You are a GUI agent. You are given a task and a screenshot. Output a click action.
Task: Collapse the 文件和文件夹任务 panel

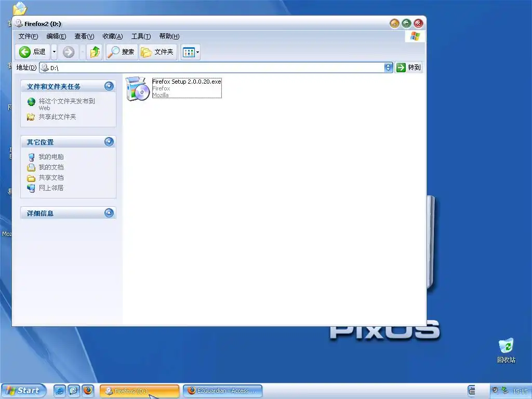[x=109, y=86]
